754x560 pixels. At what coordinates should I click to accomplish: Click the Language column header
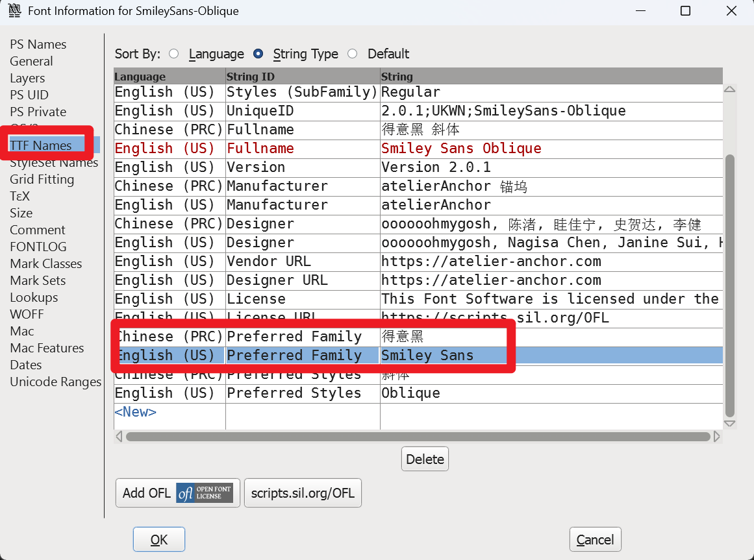click(x=170, y=77)
